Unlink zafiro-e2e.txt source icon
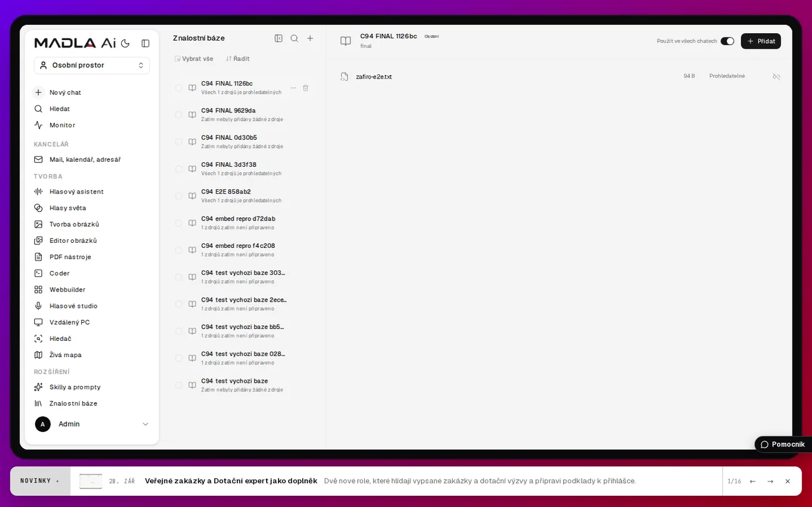Viewport: 812px width, 507px height. click(776, 76)
